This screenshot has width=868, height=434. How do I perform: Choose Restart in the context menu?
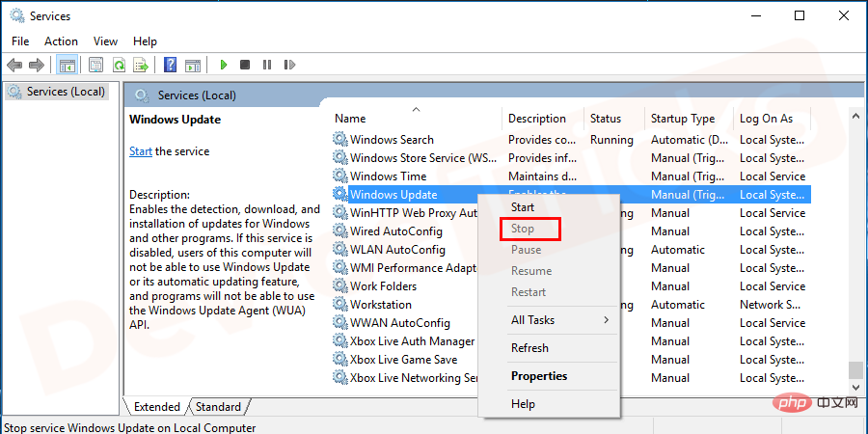(x=549, y=291)
